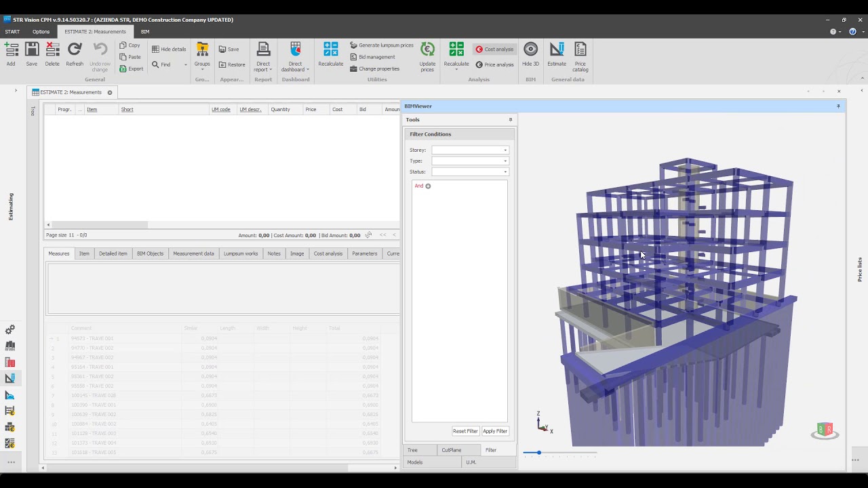Click the Update prices icon
Viewport: 868px width, 488px height.
click(427, 49)
